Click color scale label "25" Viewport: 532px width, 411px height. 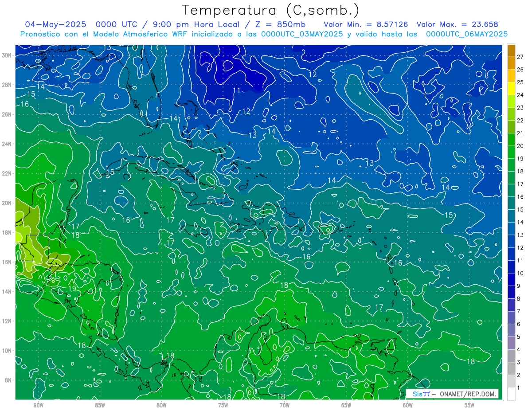pos(520,82)
